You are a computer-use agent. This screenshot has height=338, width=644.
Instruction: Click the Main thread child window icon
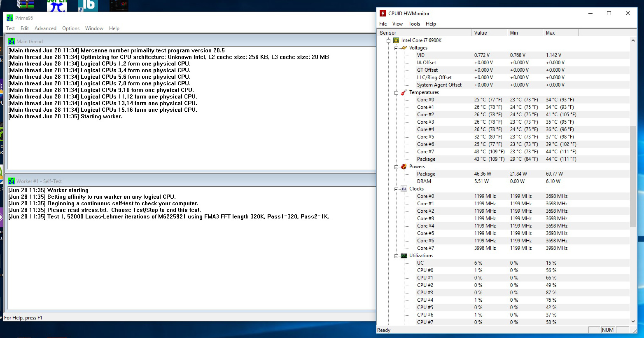[x=12, y=41]
